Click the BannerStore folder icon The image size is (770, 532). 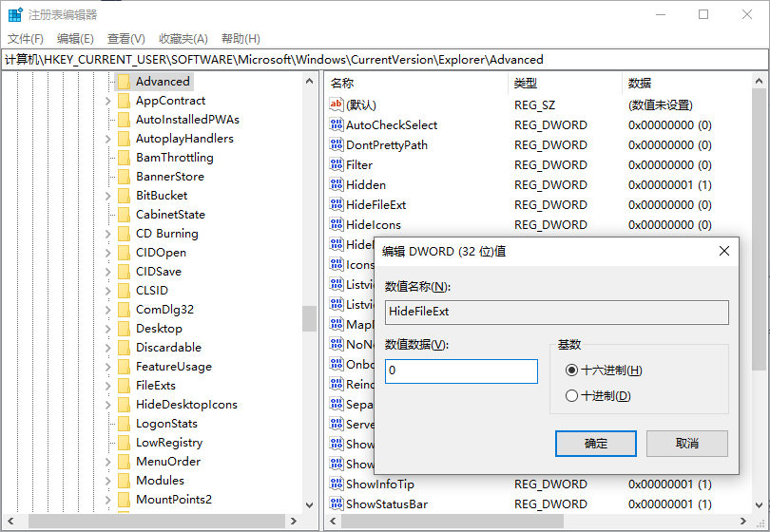coord(124,177)
